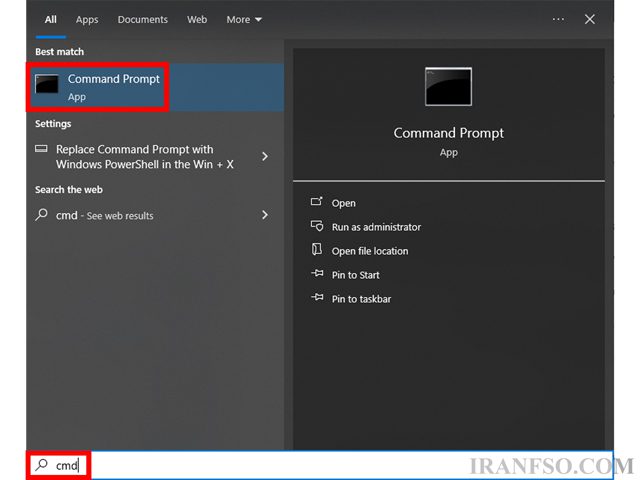Click the Pin to taskbar pin icon
Screen dimensions: 640x480
(x=317, y=297)
